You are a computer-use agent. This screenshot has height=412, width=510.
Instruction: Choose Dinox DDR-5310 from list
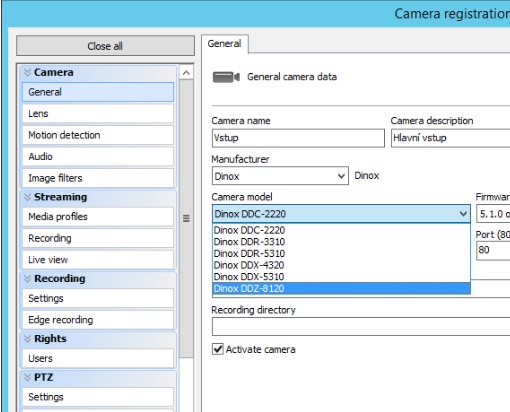[341, 253]
